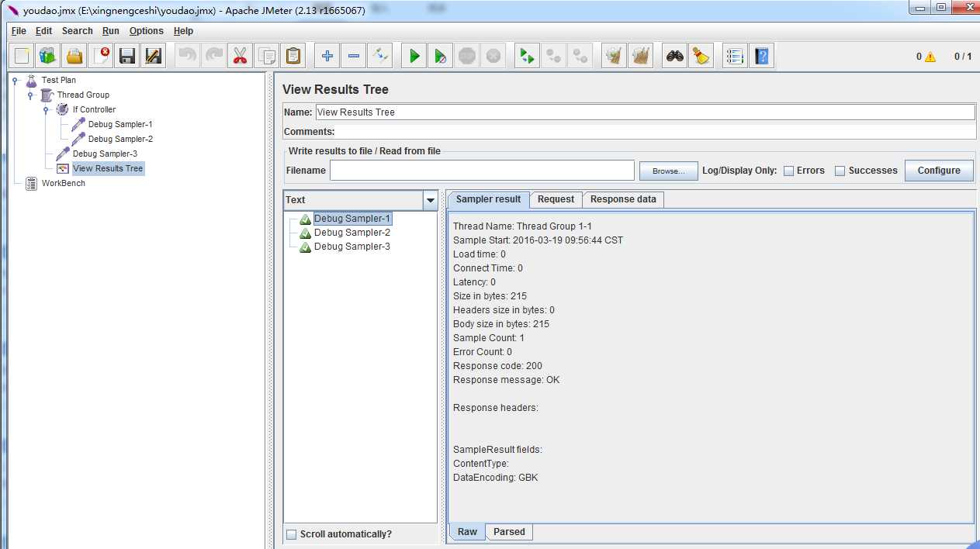Start the test with the green play icon
The height and width of the screenshot is (549, 980).
point(414,56)
